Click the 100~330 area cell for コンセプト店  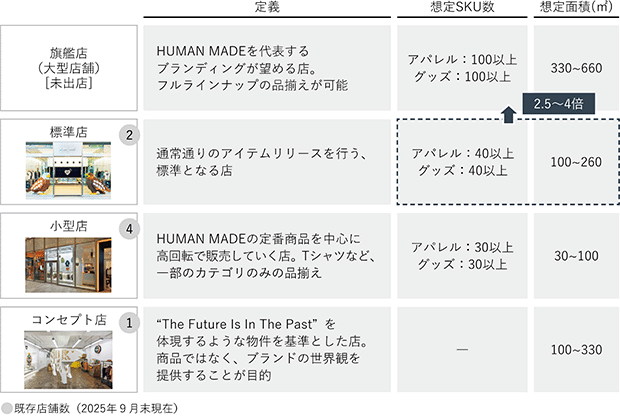[574, 350]
